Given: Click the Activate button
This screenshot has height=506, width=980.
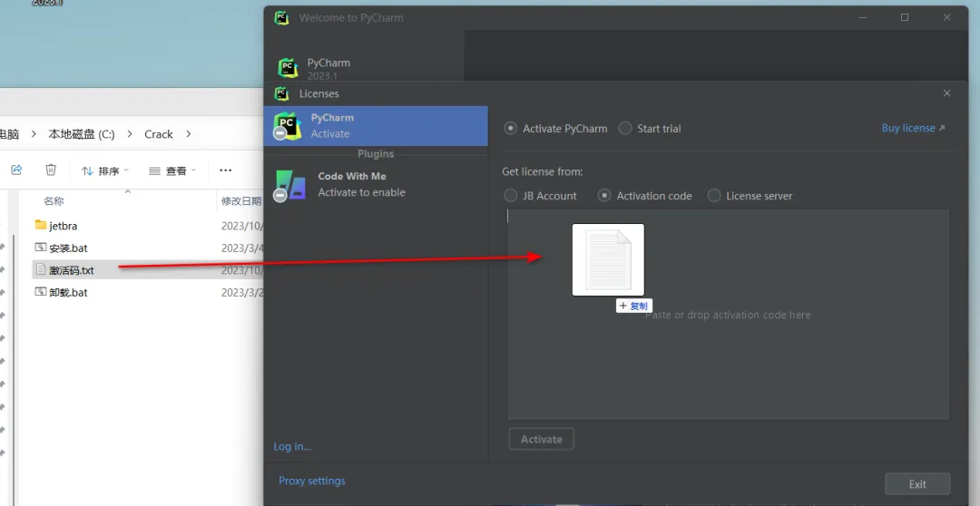Looking at the screenshot, I should click(541, 439).
